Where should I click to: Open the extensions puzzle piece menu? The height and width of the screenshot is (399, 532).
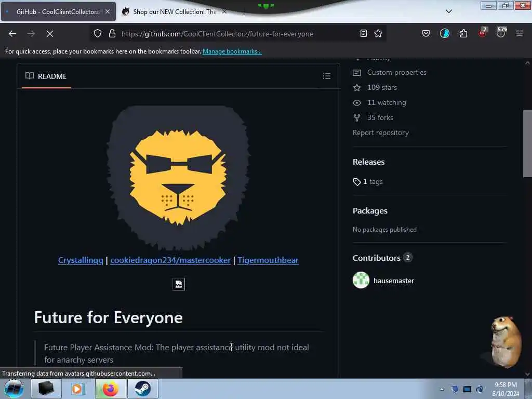point(463,33)
